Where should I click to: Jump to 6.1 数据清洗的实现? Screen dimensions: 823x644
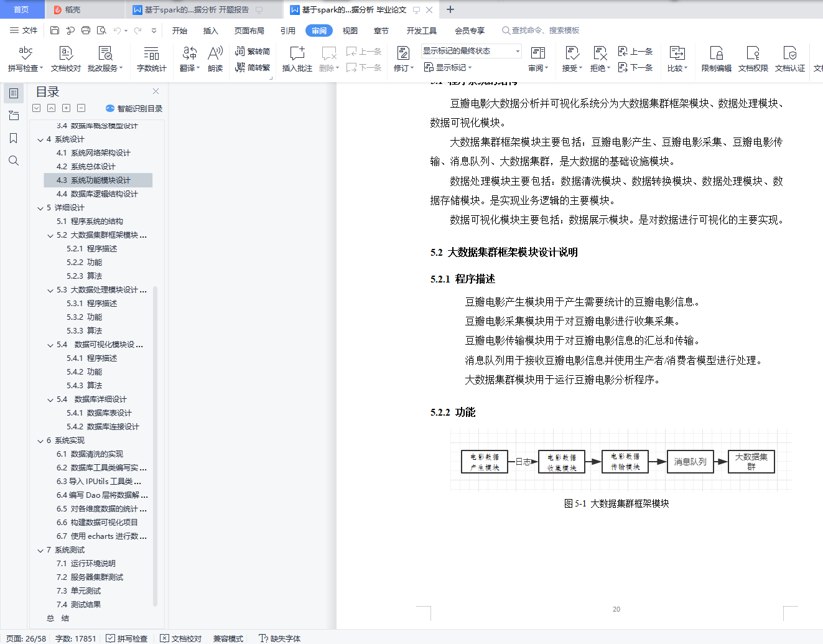[x=90, y=454]
